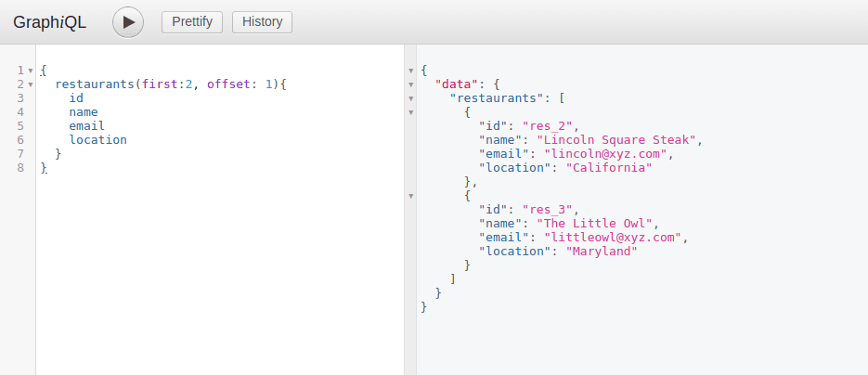The image size is (868, 375).
Task: Collapse the restaurants fold arrow on line 2
Action: 31,84
